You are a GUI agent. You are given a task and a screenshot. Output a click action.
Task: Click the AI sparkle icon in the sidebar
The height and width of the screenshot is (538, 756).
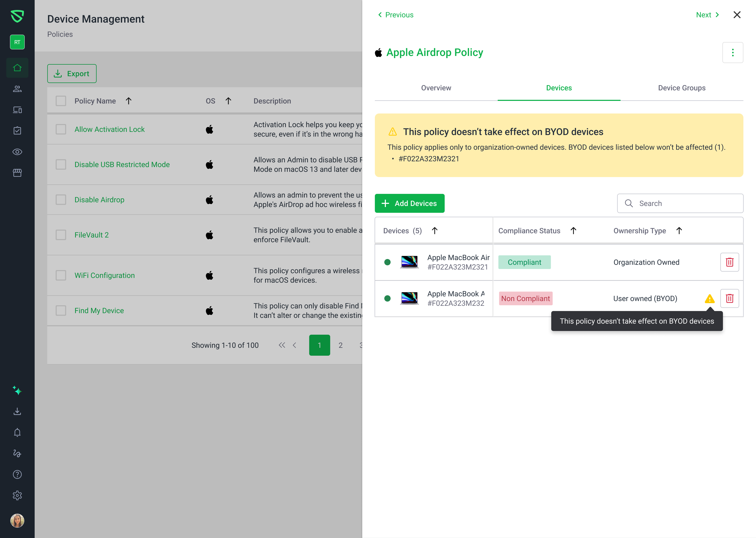17,391
